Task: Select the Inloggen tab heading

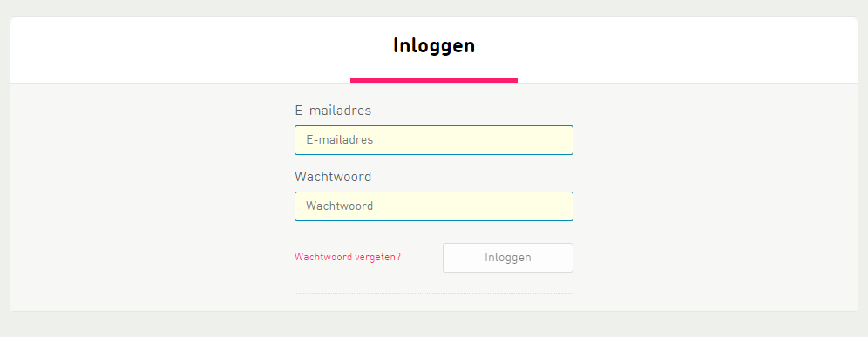Action: [x=434, y=45]
